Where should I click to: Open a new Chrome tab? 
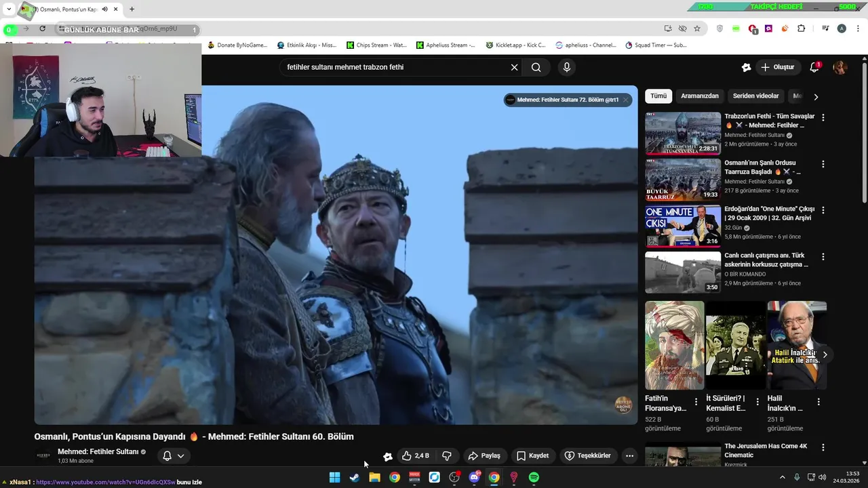tap(132, 9)
